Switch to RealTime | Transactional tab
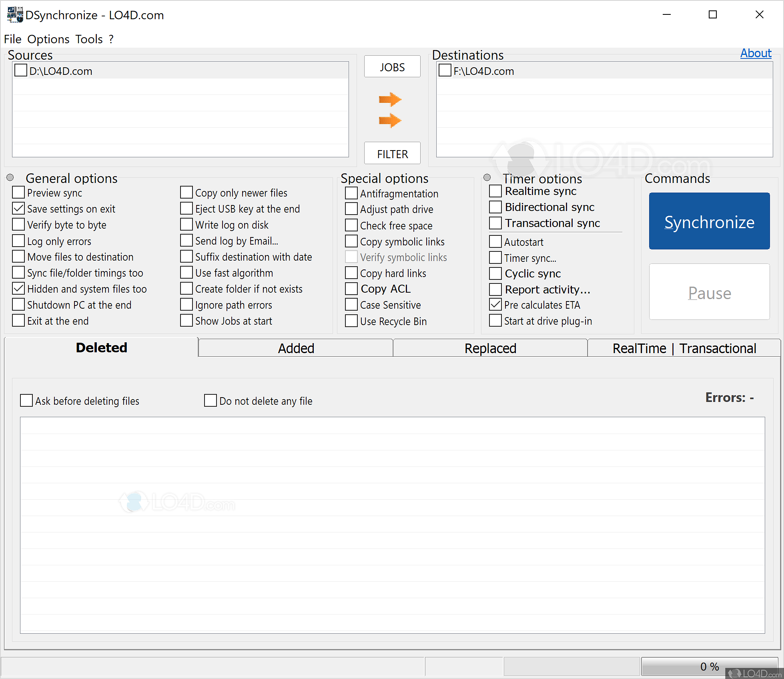The height and width of the screenshot is (679, 784). [x=684, y=348]
